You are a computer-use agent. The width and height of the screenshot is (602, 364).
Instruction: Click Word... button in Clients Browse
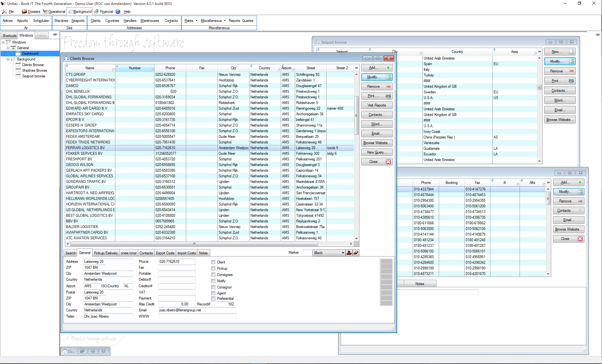click(377, 124)
